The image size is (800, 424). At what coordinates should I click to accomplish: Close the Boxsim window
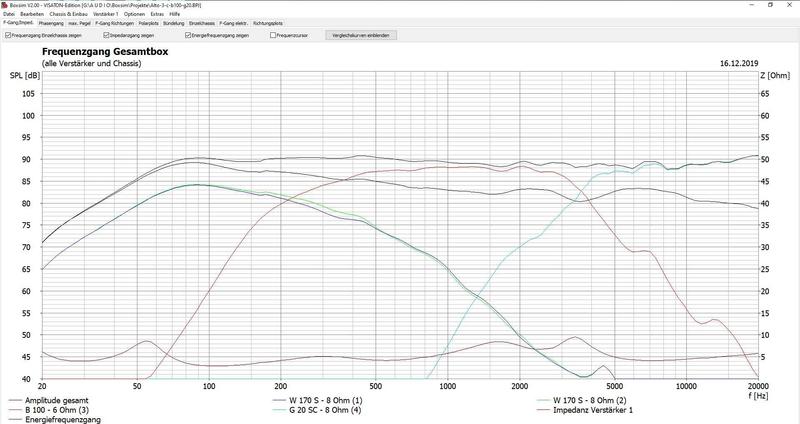788,5
